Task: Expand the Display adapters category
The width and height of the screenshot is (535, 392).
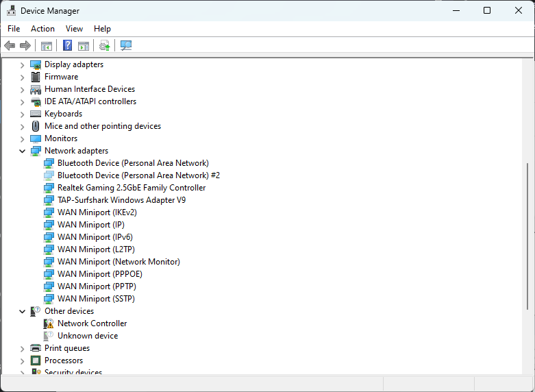Action: click(x=22, y=64)
